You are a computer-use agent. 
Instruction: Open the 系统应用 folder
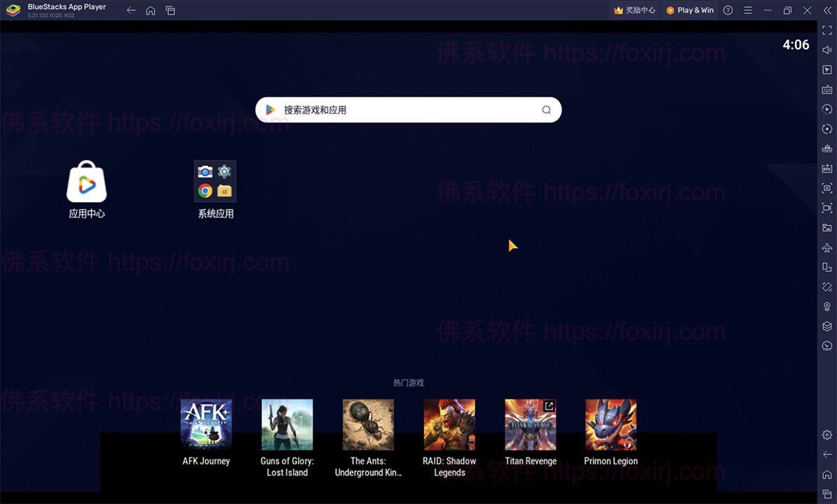(x=215, y=182)
